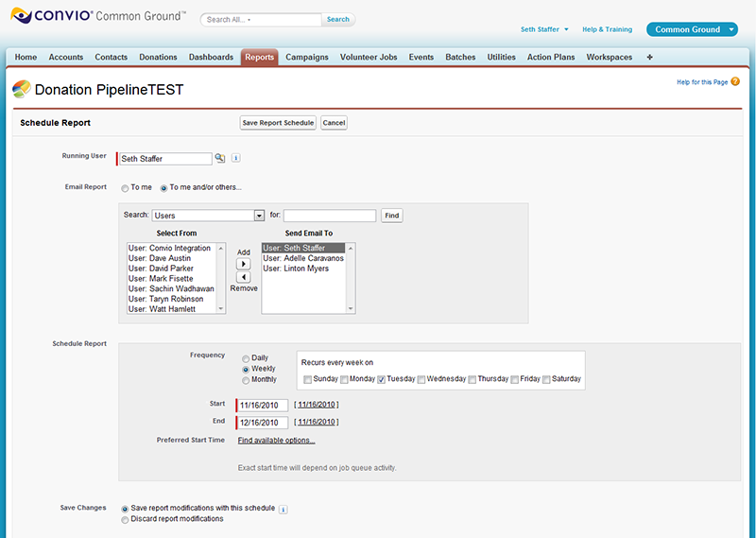Viewport: 756px width, 538px height.
Task: Click the End date input field
Action: pyautogui.click(x=263, y=423)
